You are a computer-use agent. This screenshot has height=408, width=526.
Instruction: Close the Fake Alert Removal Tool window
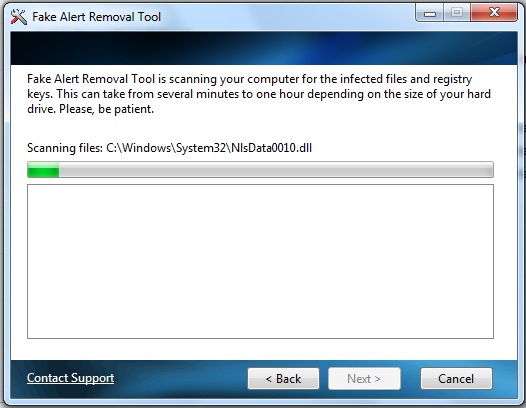494,13
